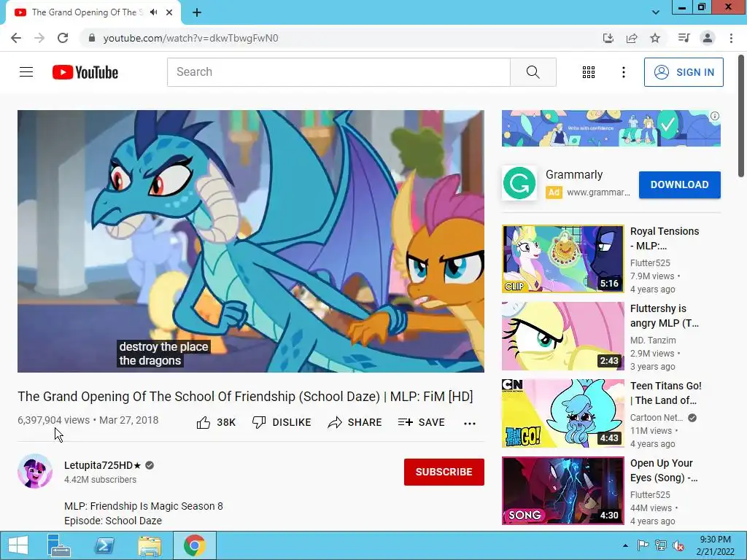Image resolution: width=747 pixels, height=560 pixels.
Task: Dislike the video
Action: [282, 422]
